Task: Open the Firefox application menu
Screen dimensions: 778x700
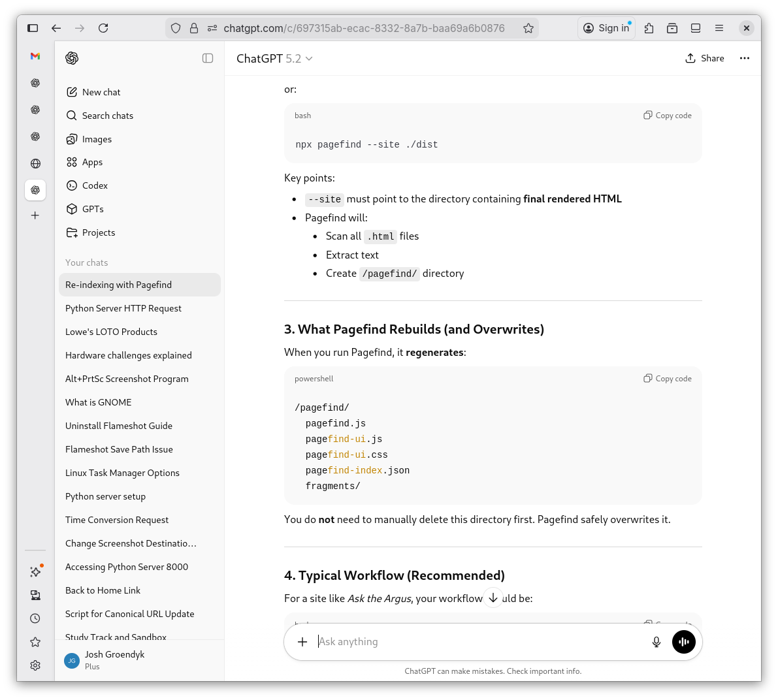Action: [x=719, y=28]
